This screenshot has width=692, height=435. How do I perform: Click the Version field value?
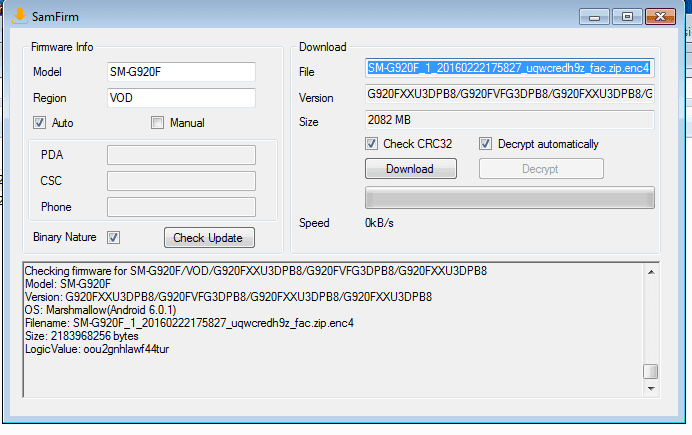pyautogui.click(x=509, y=94)
